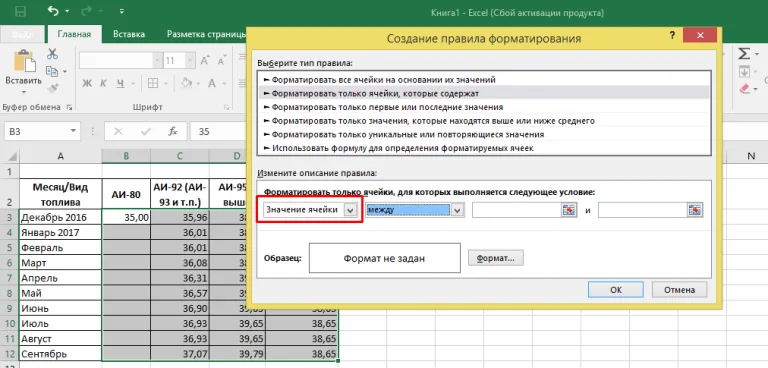The width and height of the screenshot is (768, 368).
Task: Click the Undo arrow icon
Action: [x=53, y=11]
